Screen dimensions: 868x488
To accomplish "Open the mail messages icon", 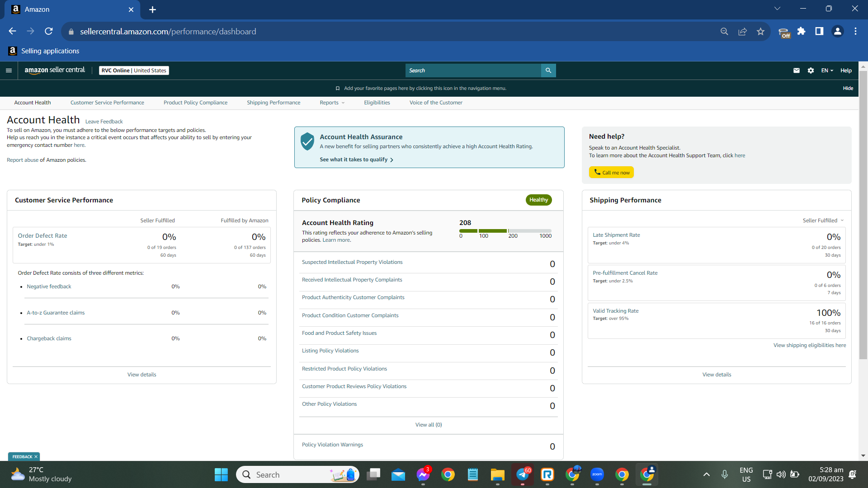I will 797,70.
